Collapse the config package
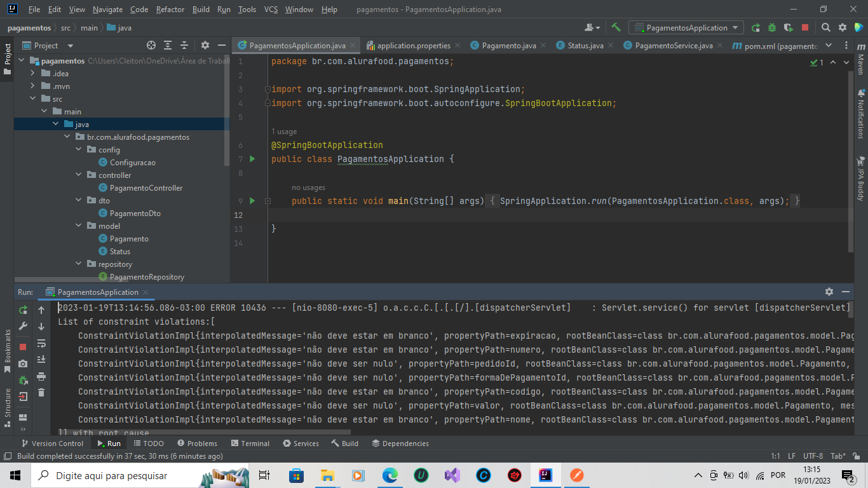The width and height of the screenshot is (868, 488). [x=78, y=150]
